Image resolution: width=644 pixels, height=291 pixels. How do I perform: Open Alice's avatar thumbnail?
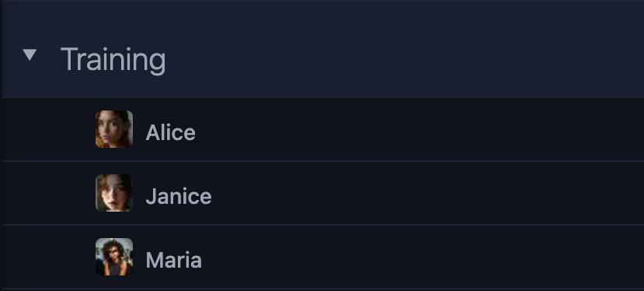pyautogui.click(x=114, y=129)
